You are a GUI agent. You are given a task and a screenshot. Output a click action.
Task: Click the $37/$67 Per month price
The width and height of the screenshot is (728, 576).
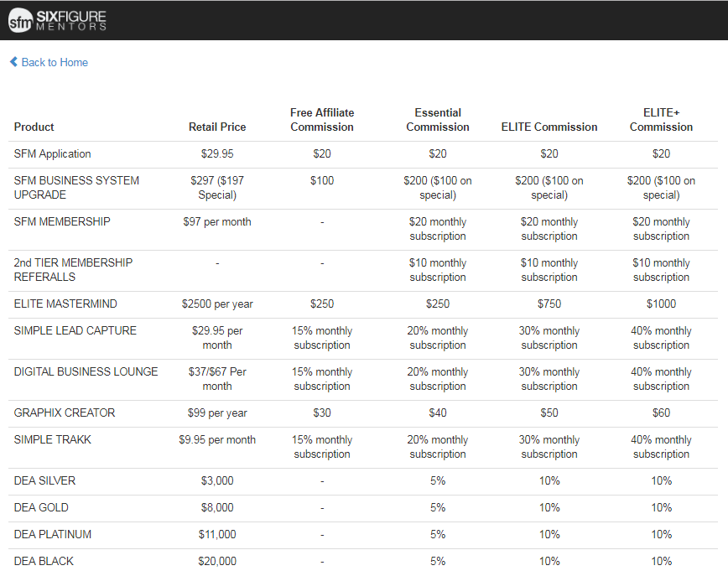coord(217,378)
